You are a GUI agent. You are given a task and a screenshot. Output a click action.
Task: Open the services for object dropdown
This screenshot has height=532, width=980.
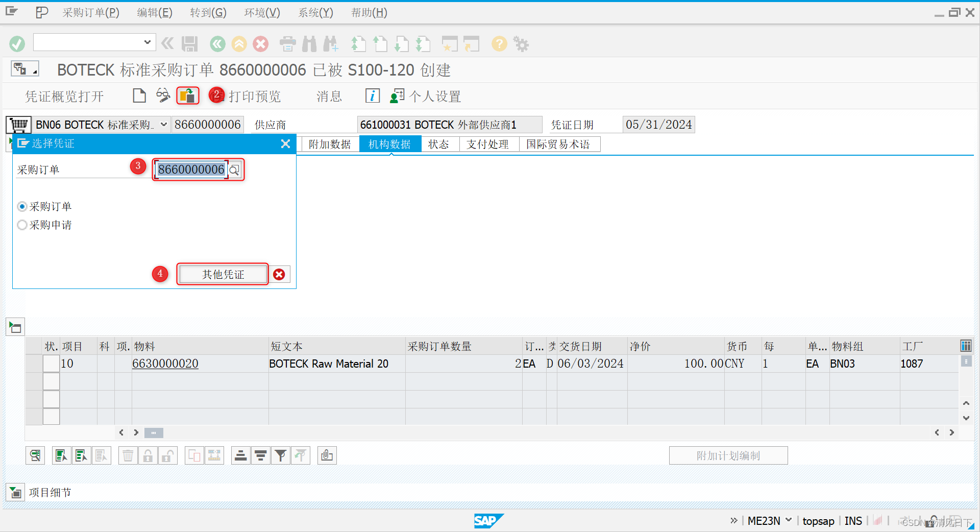coord(24,69)
